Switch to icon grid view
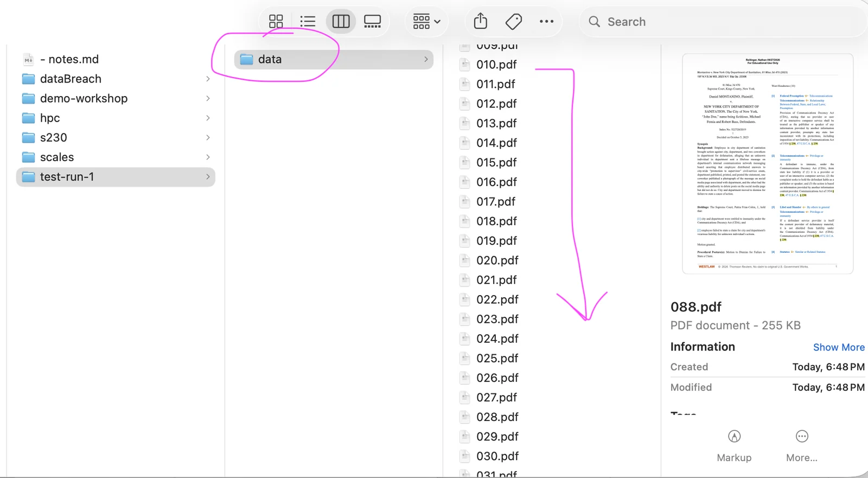 pos(276,22)
